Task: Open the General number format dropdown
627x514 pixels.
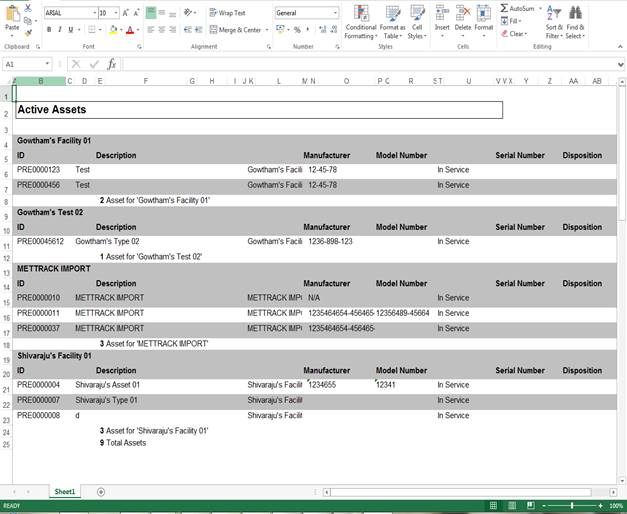Action: click(335, 13)
